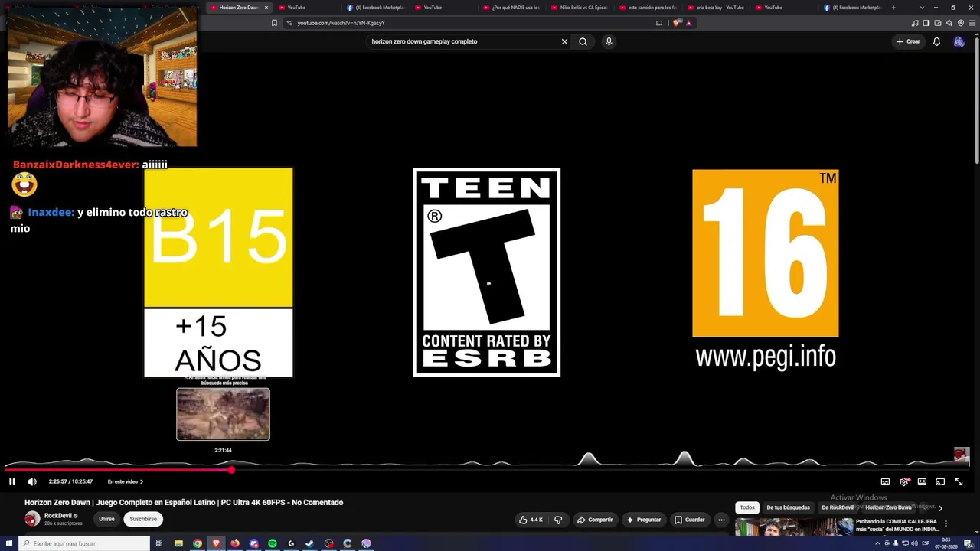Start voice search with the microphone
This screenshot has width=980, height=551.
coord(609,41)
